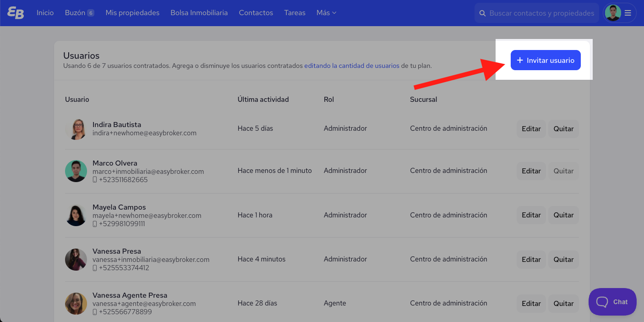Click 'Hace 28 días' activity

point(257,303)
